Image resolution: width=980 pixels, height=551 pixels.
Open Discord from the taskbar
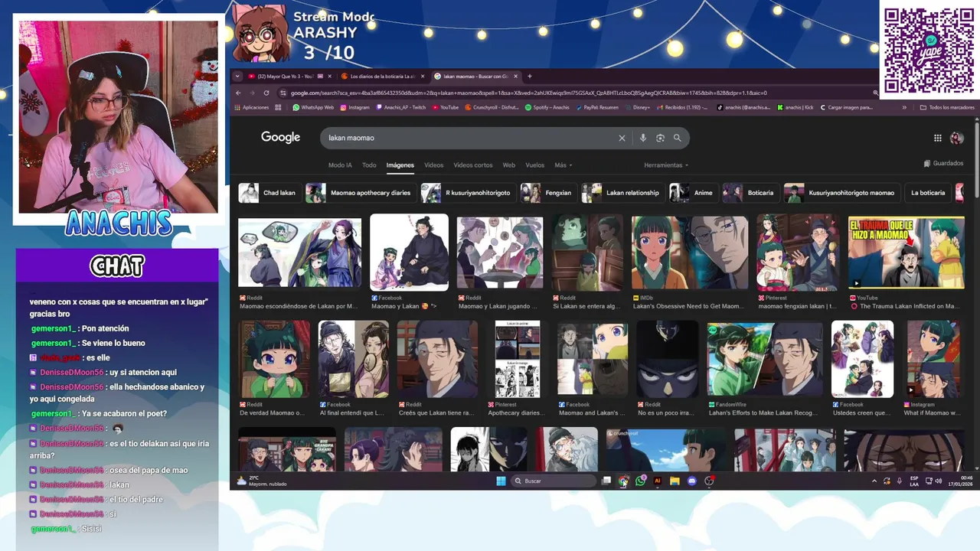pyautogui.click(x=692, y=481)
